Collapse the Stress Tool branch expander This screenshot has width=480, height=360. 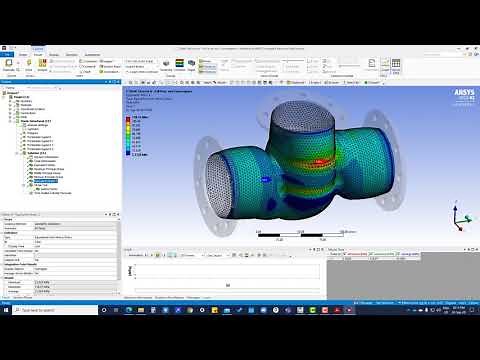tap(24, 185)
